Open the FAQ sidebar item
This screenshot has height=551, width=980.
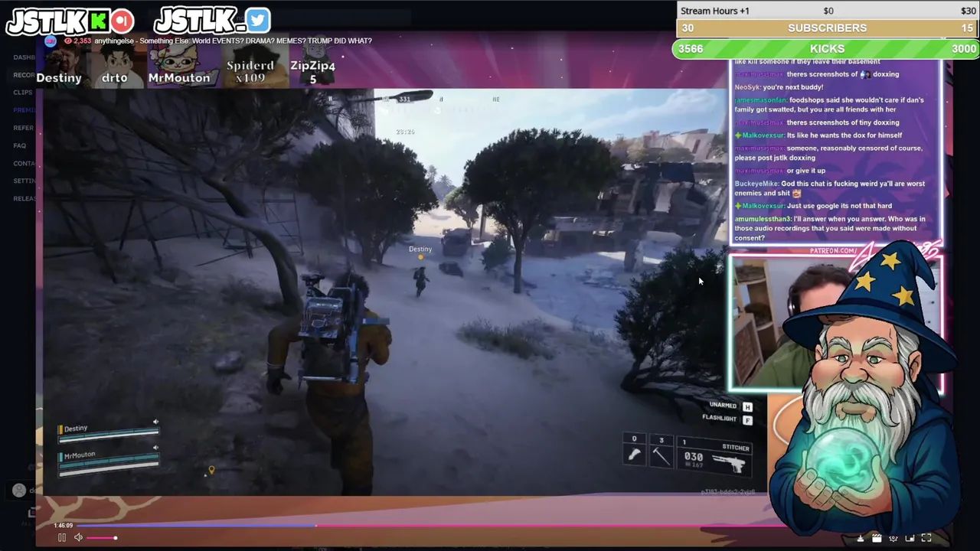pyautogui.click(x=20, y=145)
